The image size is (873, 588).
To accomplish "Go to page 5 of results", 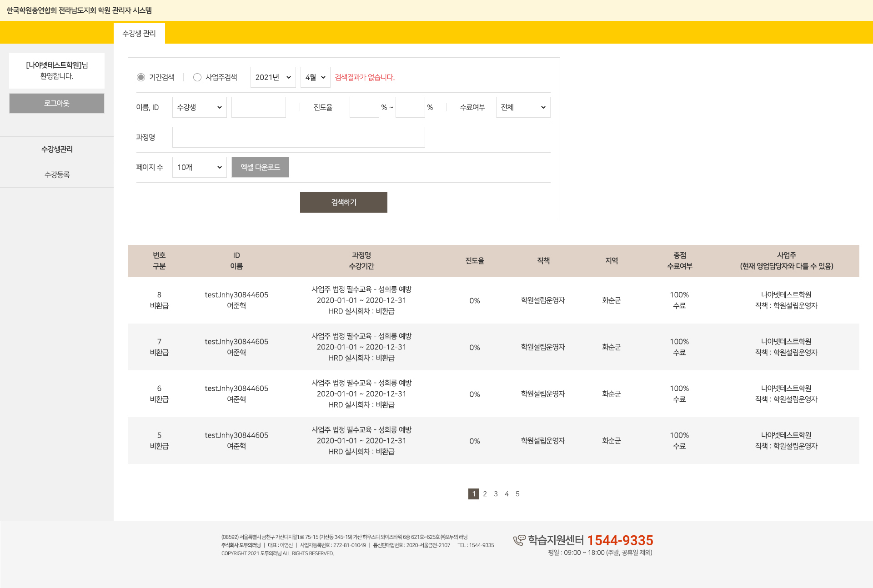I will click(517, 494).
